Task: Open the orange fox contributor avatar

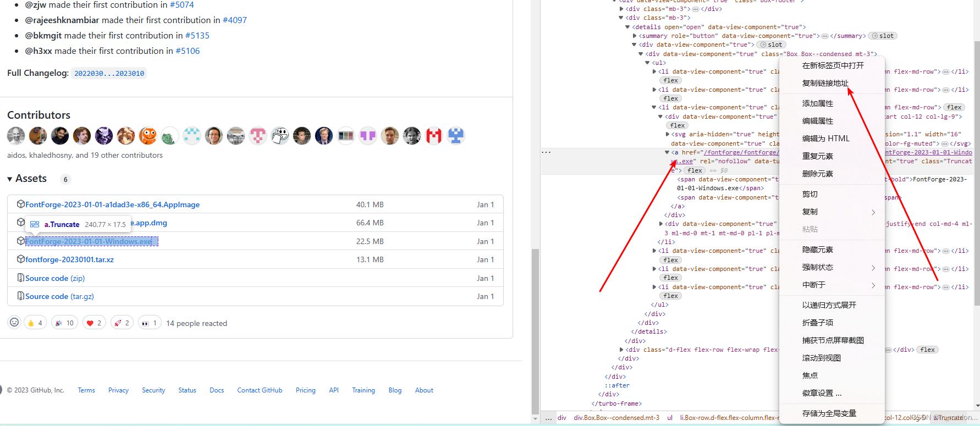Action: [x=148, y=135]
